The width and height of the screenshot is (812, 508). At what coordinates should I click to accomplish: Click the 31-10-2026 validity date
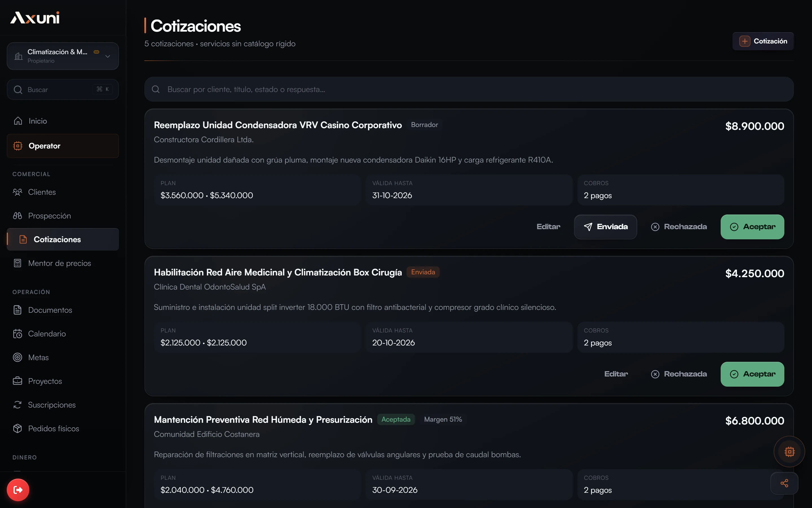click(392, 195)
